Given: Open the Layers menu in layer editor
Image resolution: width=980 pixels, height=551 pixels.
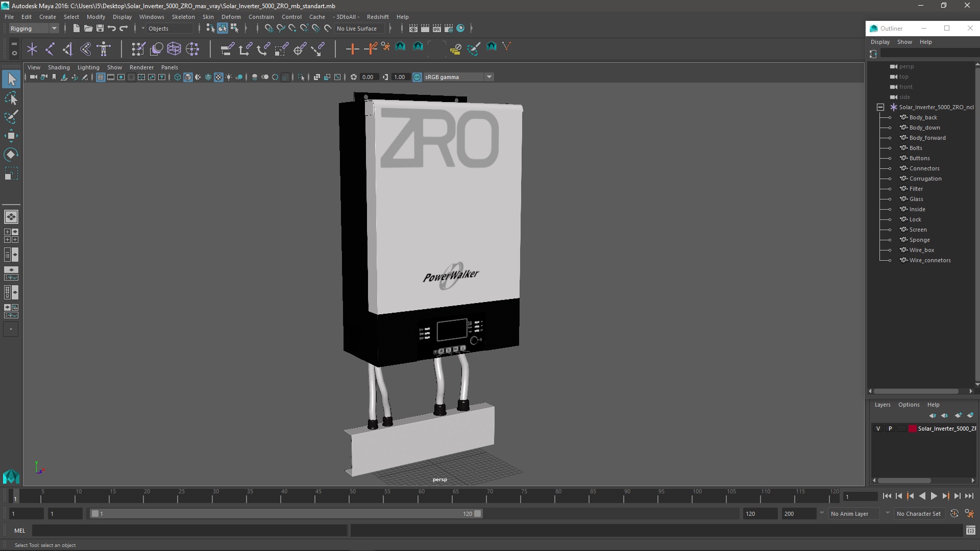Looking at the screenshot, I should (883, 405).
